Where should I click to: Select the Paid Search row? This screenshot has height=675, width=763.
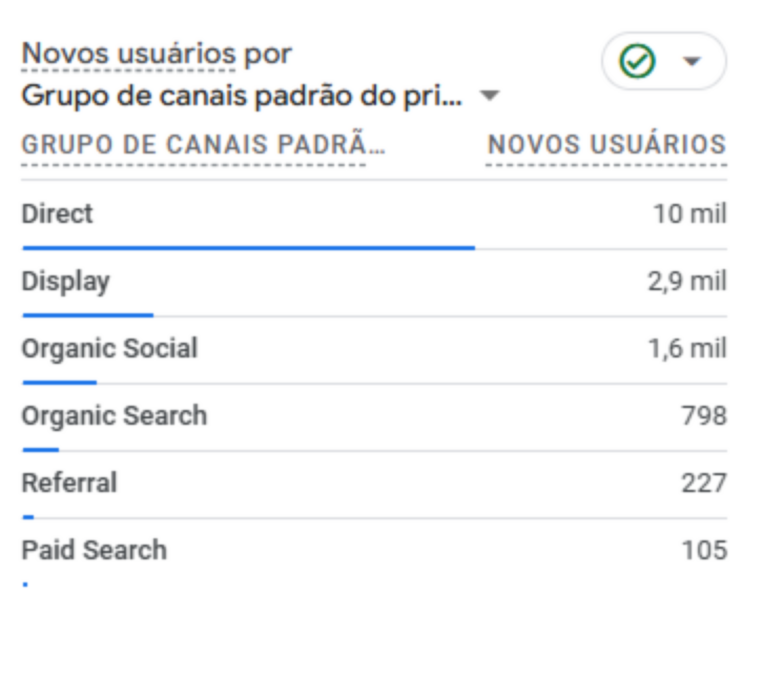[94, 550]
